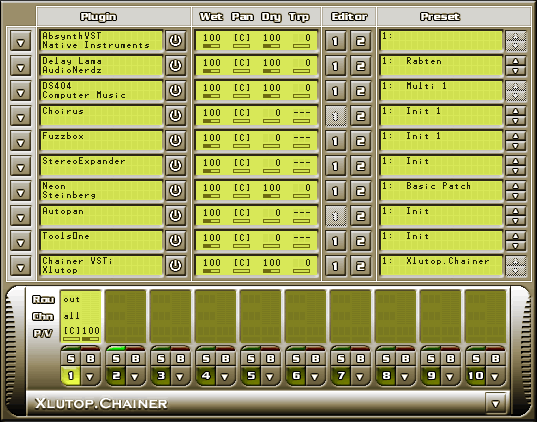
Task: Toggle power button for AbsynthVST plugin
Action: [x=175, y=41]
